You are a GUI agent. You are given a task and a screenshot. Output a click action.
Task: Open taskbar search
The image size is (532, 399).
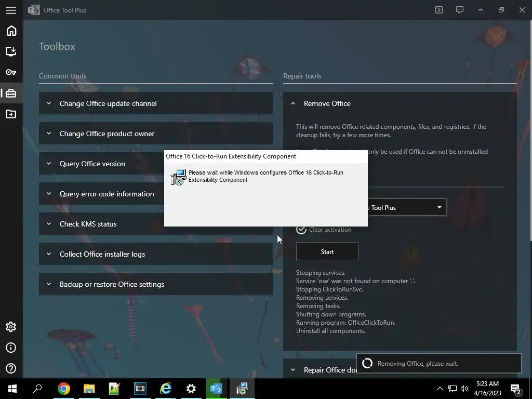tap(37, 389)
